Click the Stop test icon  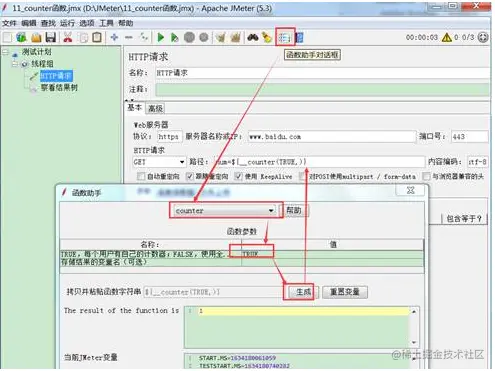click(189, 37)
